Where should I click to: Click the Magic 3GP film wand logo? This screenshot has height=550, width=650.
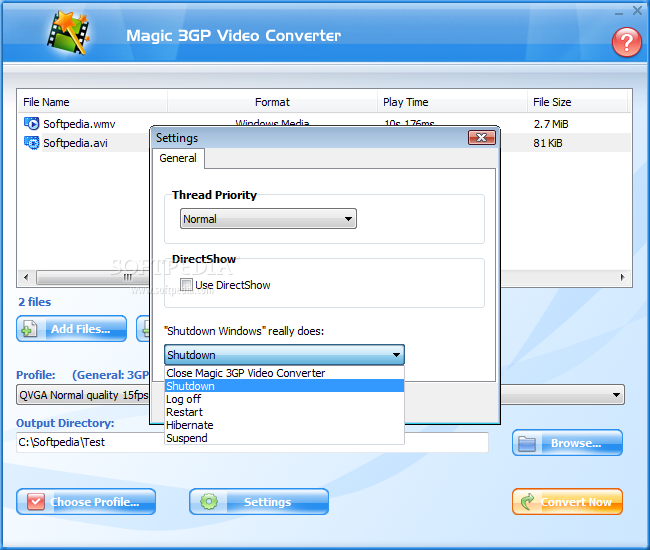69,33
